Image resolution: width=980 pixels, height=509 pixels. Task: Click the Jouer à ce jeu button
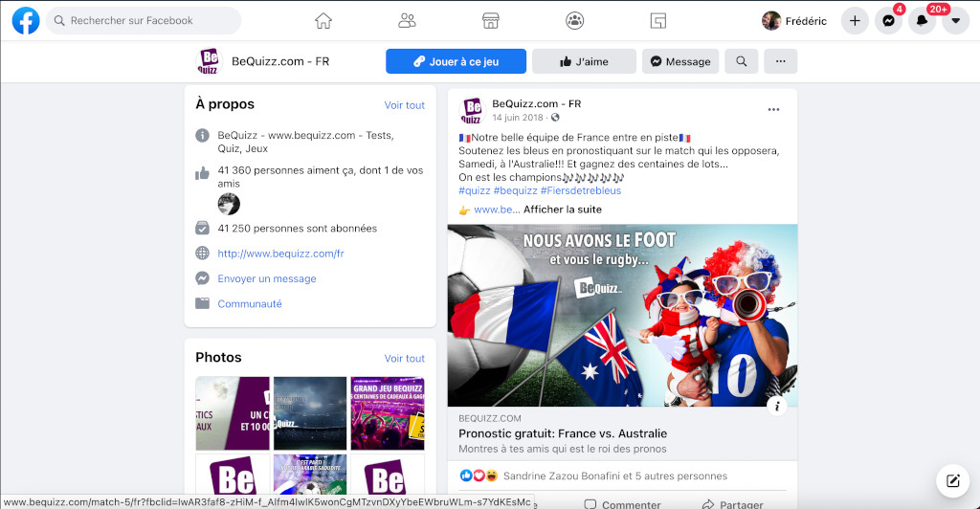coord(456,61)
